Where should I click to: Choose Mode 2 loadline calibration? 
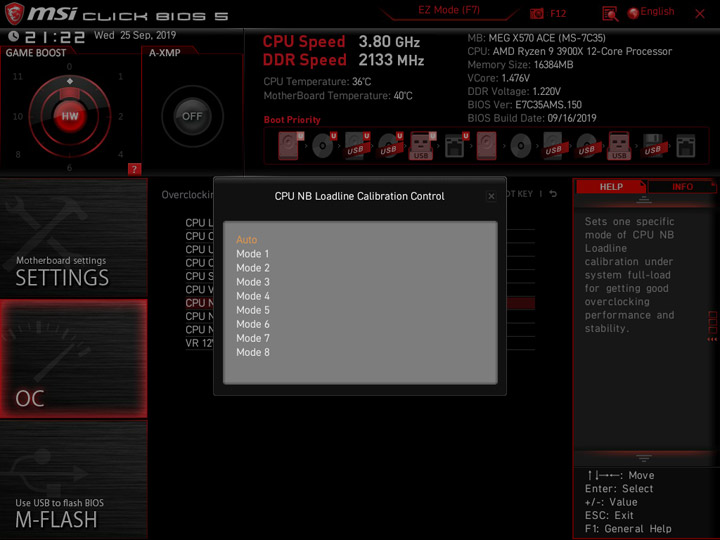coord(253,268)
